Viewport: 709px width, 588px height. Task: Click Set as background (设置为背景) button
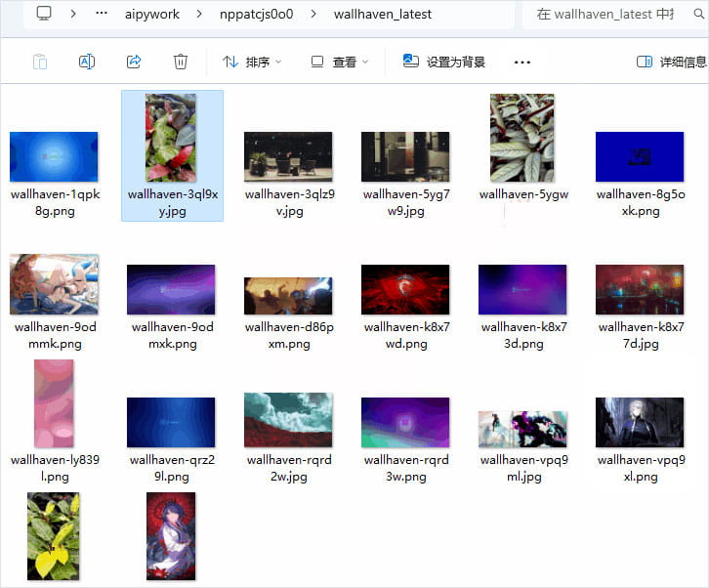coord(443,62)
